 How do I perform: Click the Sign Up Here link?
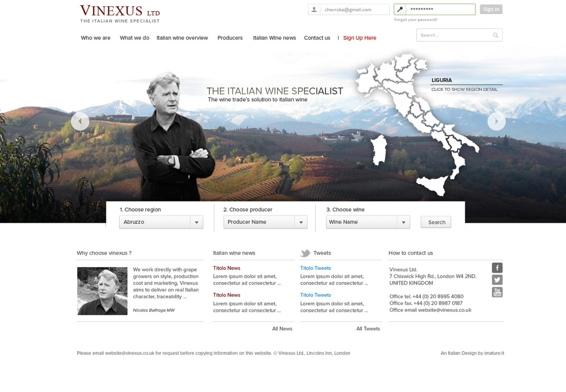[360, 38]
